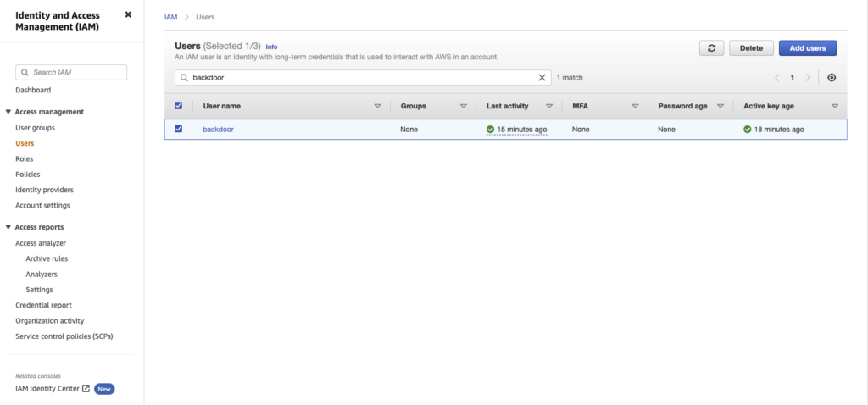Open Roles page

tap(25, 158)
